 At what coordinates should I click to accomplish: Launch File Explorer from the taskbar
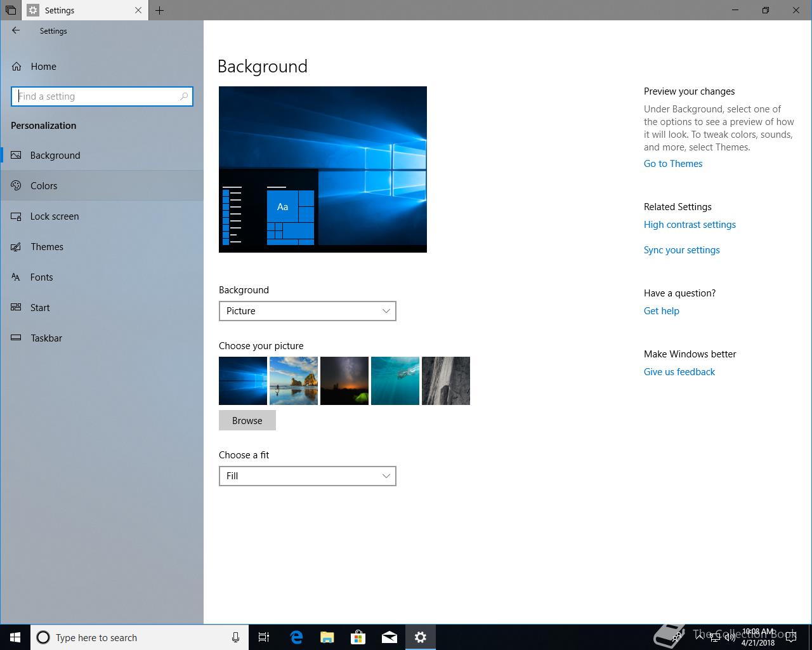pyautogui.click(x=327, y=637)
